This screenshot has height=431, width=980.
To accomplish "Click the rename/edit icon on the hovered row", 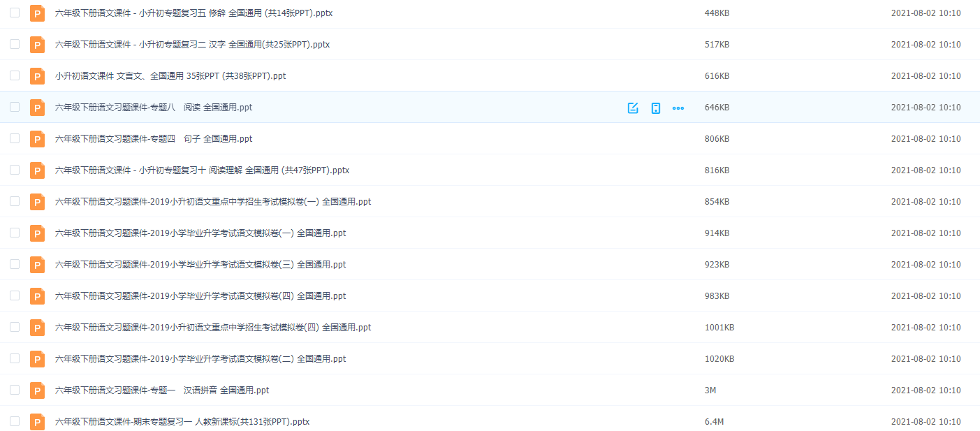I will tap(632, 108).
